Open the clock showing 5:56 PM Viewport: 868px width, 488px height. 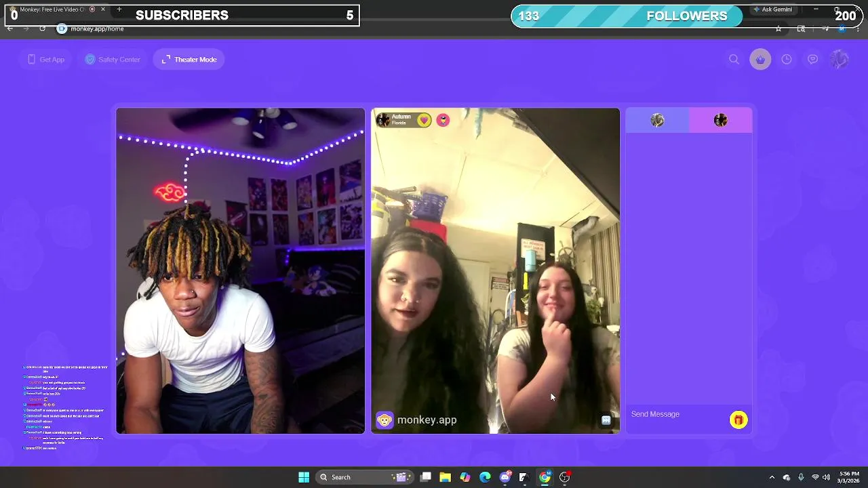[x=849, y=477]
